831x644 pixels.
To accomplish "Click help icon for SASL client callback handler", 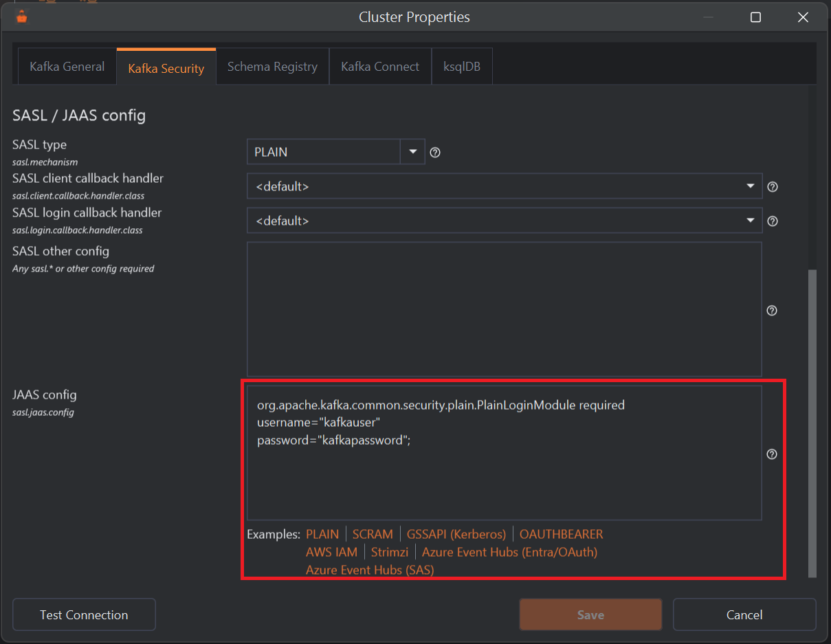I will [x=772, y=187].
